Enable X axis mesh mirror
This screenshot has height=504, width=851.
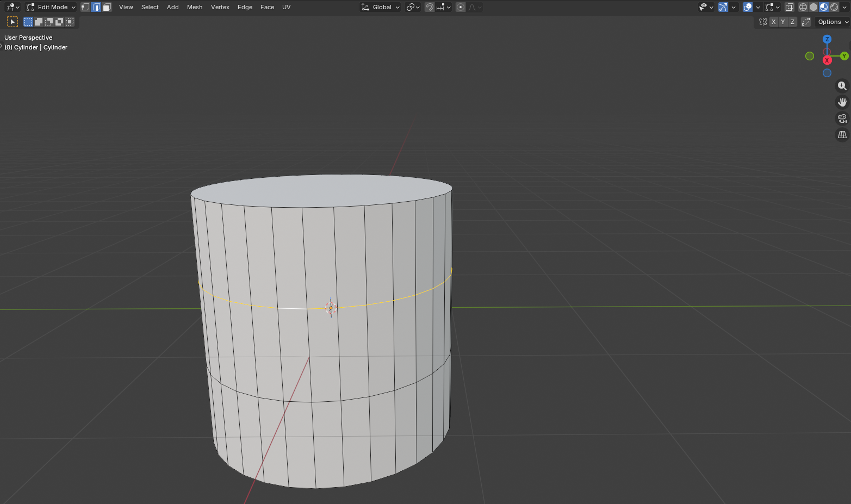(773, 22)
